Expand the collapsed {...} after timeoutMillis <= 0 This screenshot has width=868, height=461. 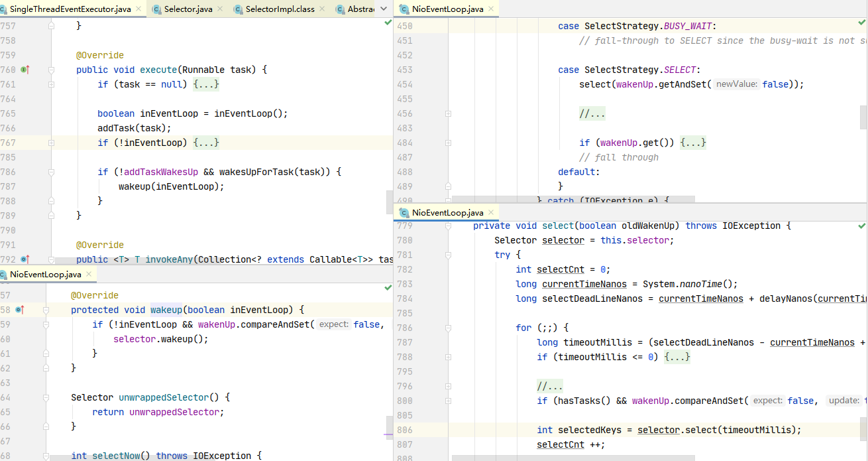(677, 357)
